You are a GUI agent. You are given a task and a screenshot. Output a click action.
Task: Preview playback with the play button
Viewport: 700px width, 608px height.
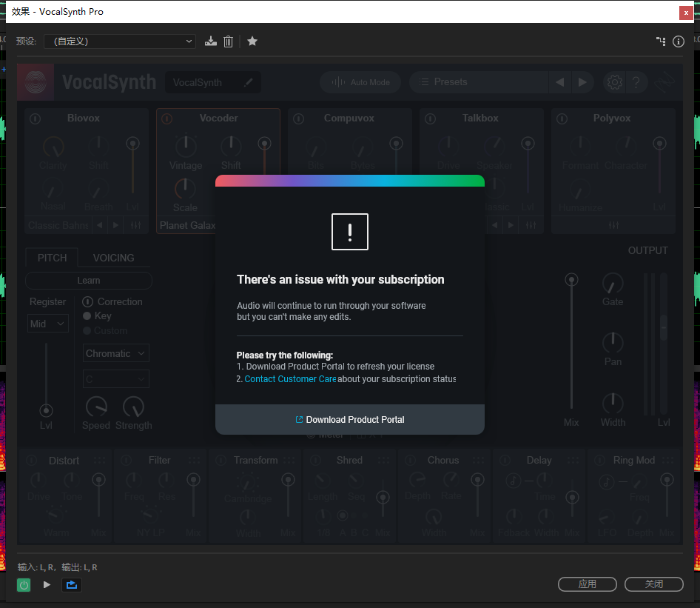point(47,585)
